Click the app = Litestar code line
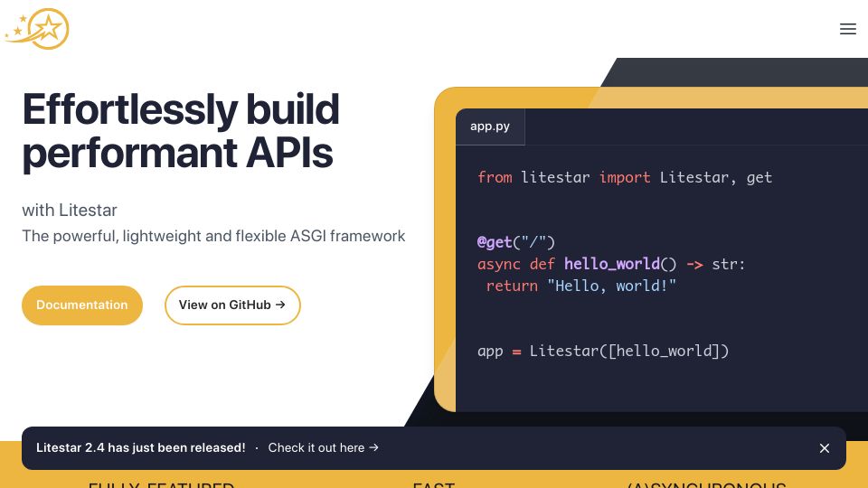868x488 pixels. pos(603,351)
